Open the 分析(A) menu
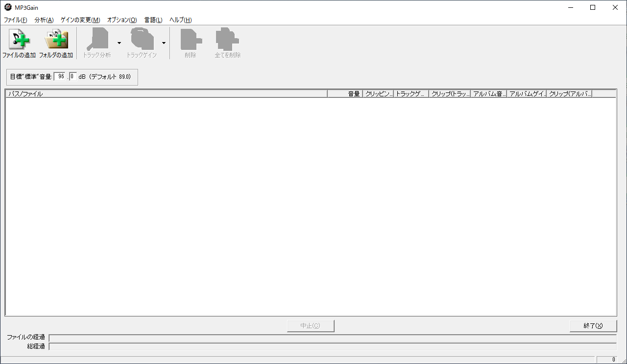 pos(44,20)
